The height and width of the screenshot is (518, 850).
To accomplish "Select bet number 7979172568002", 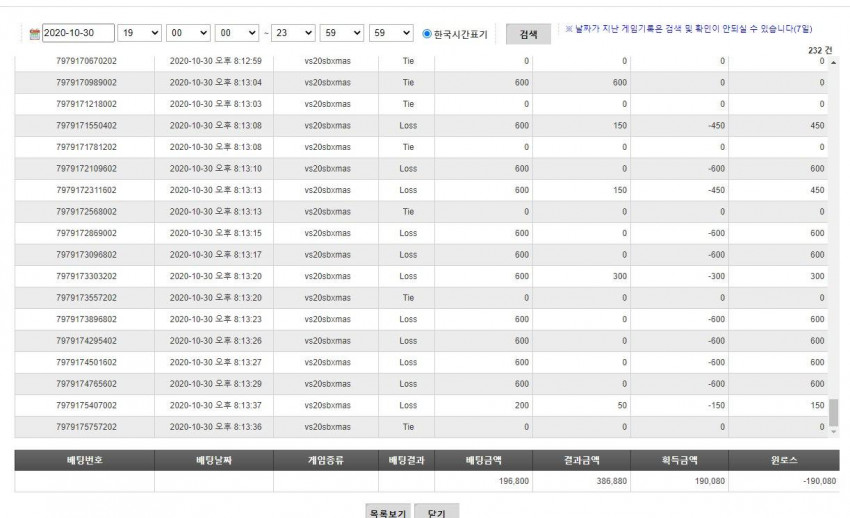I will point(86,212).
